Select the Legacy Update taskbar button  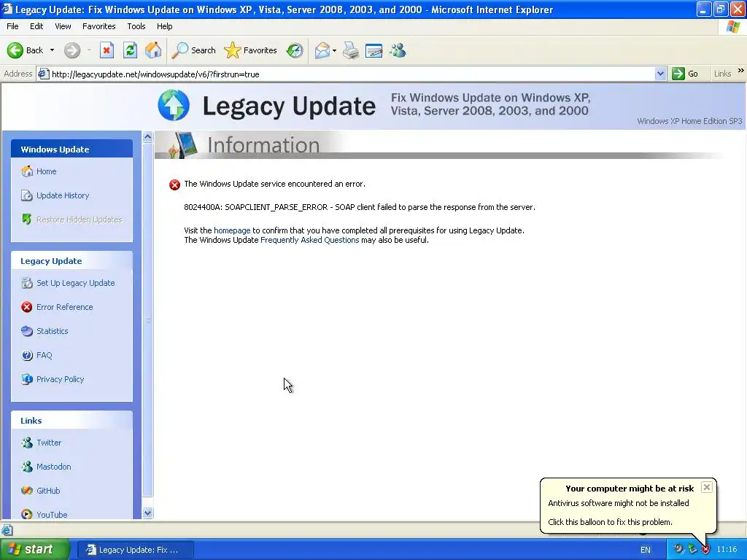135,550
